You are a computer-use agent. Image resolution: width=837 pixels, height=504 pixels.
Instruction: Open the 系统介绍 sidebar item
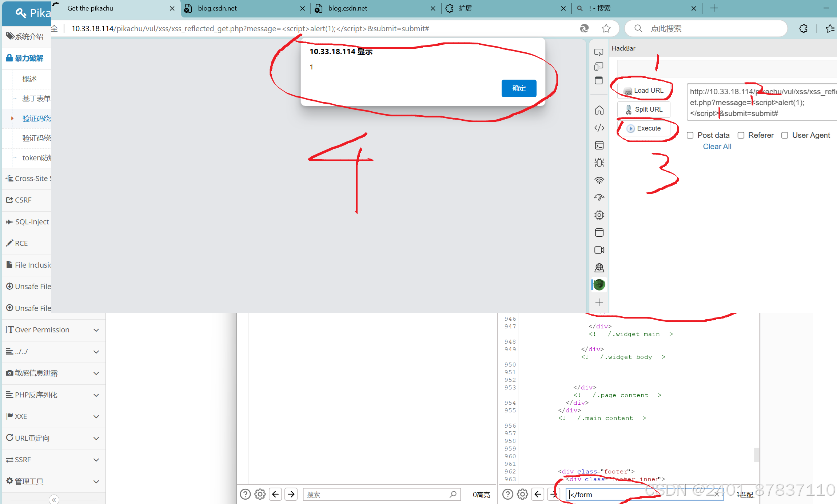[x=27, y=36]
